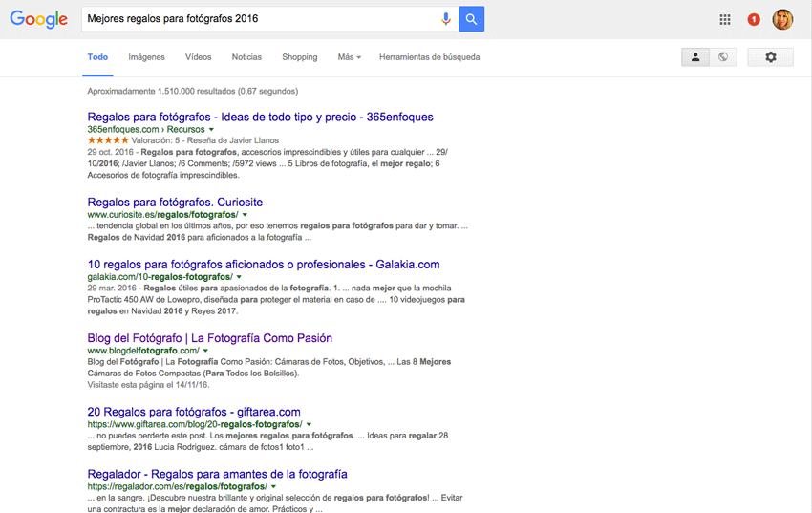Open the 10 regalos Galakia.com result
812x513 pixels.
pyautogui.click(x=264, y=265)
